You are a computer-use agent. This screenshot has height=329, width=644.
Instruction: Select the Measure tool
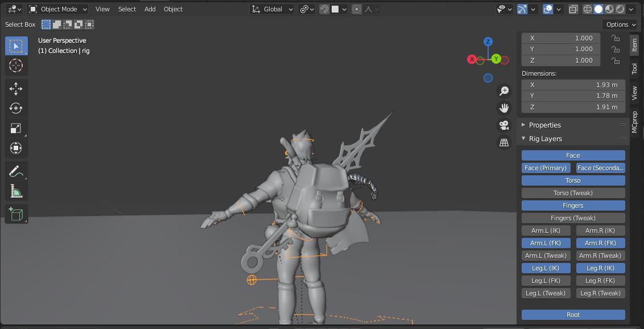point(16,191)
